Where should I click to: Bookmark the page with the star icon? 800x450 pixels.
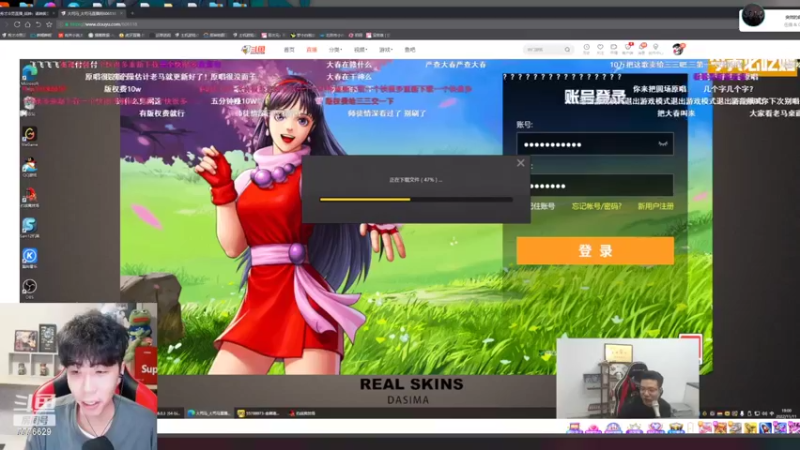pos(49,24)
